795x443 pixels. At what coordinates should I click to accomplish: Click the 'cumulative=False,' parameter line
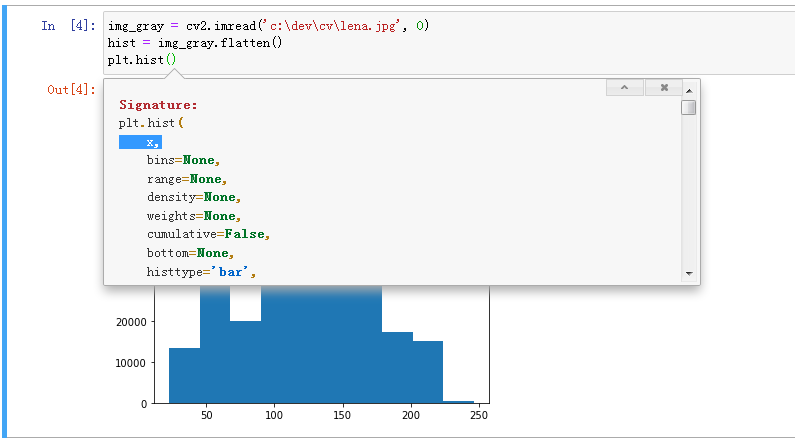pos(208,234)
